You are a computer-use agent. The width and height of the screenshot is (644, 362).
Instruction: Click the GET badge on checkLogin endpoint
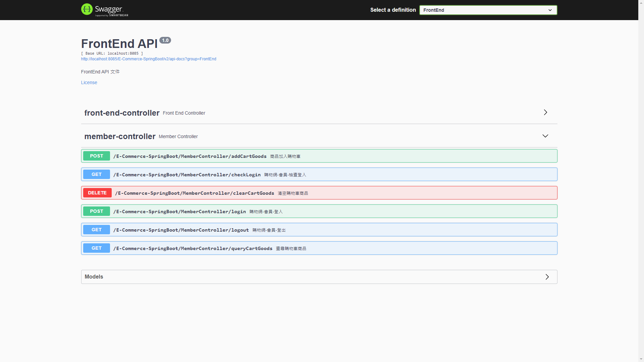coord(96,174)
